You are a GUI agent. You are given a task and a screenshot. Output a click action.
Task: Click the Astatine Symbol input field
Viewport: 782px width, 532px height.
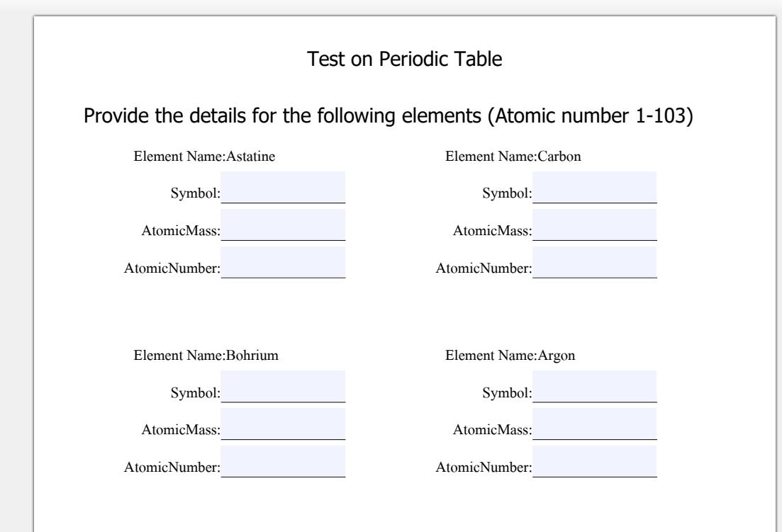283,187
